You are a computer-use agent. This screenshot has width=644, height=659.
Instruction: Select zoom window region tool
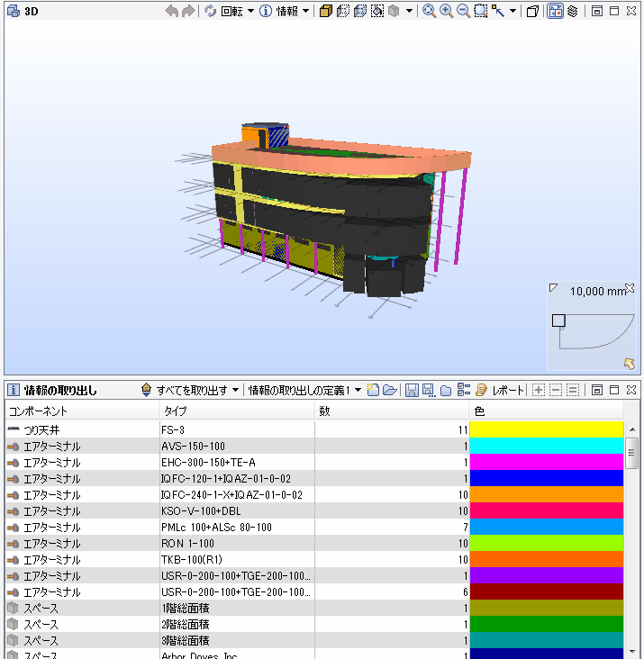click(480, 11)
